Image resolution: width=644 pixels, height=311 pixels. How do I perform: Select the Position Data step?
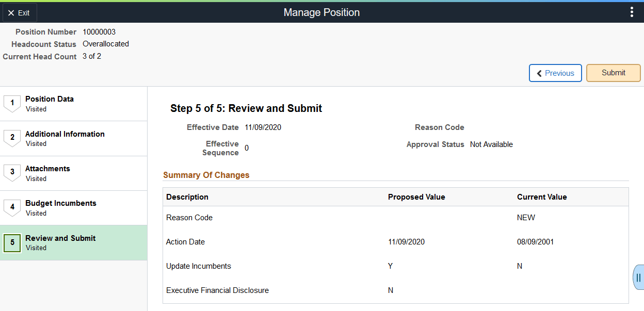[49, 99]
